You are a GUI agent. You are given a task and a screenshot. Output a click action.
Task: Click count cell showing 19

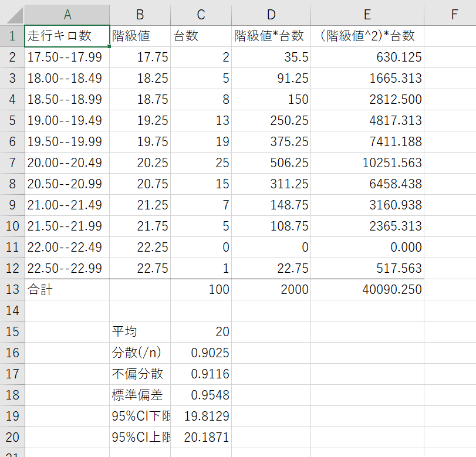(x=201, y=142)
